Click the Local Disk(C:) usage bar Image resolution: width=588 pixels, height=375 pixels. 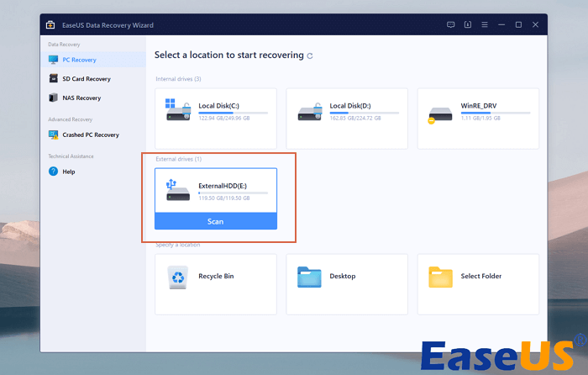[x=234, y=113]
